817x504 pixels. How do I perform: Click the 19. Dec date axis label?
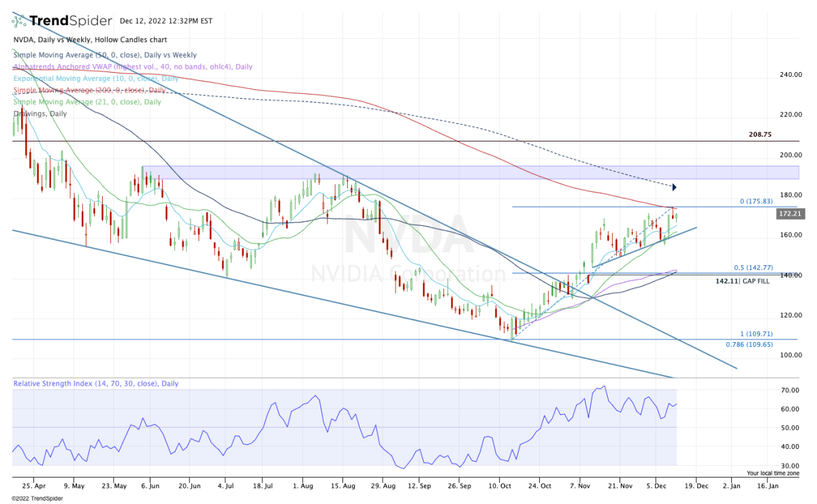click(695, 486)
